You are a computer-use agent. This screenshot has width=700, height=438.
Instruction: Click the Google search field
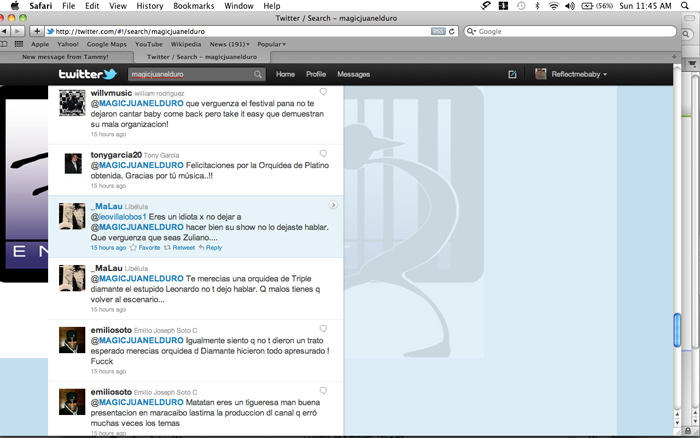pos(571,31)
